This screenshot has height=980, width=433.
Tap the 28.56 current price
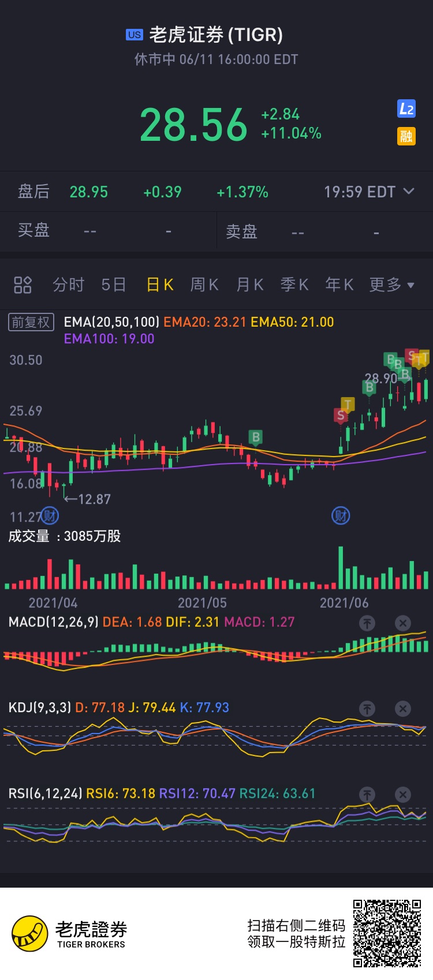[194, 125]
